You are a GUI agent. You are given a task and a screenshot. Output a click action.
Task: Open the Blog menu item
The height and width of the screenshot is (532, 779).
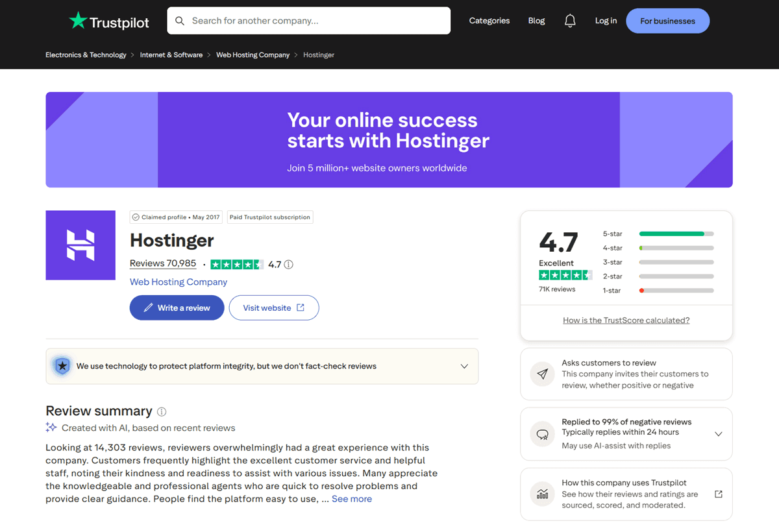[537, 21]
